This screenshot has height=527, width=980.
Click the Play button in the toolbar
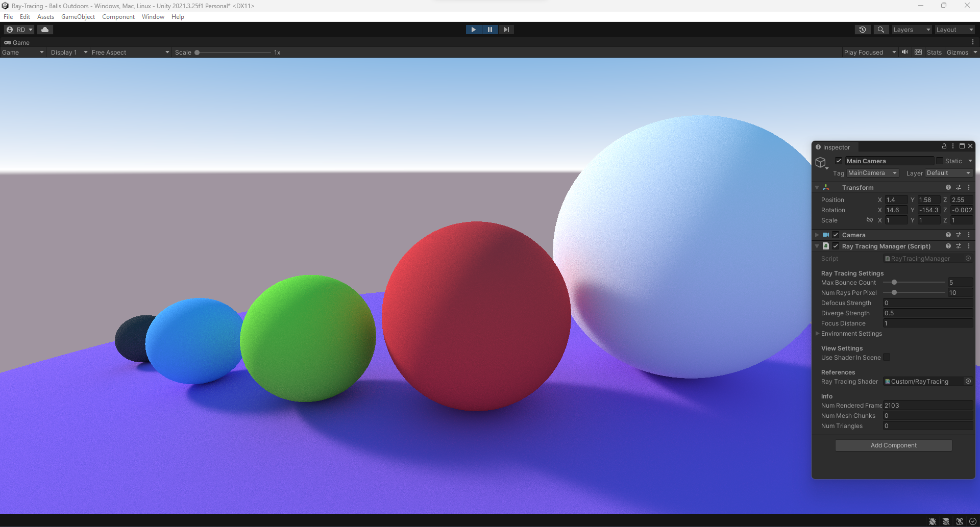tap(474, 29)
